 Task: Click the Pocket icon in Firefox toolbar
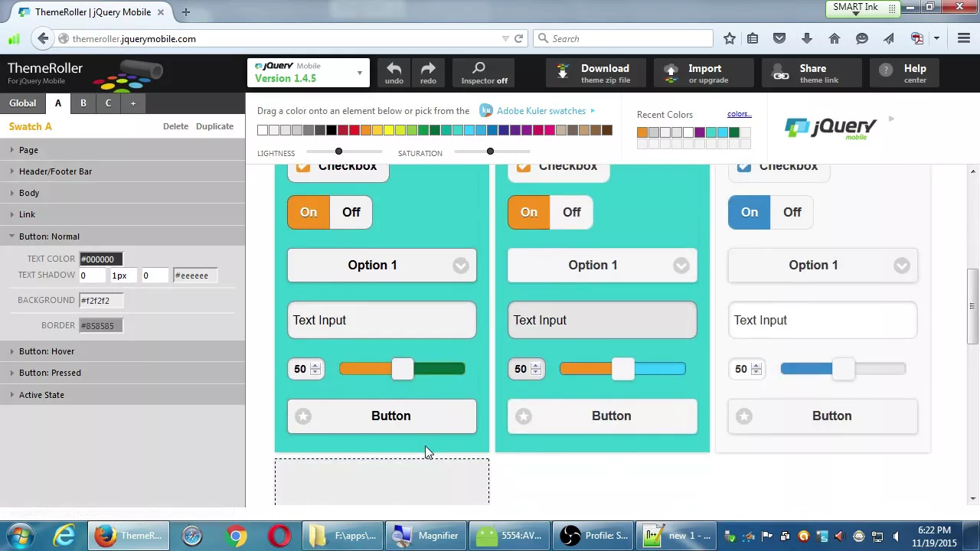(x=779, y=38)
